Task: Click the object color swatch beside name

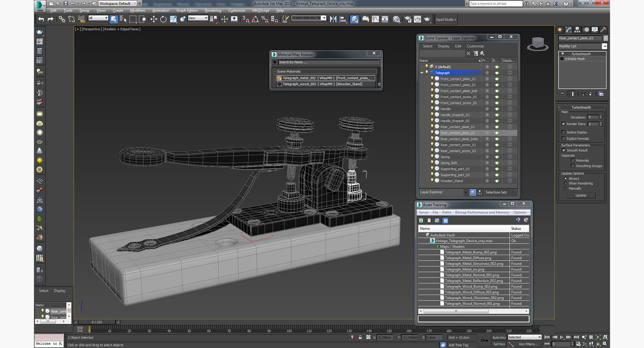Action: click(606, 38)
